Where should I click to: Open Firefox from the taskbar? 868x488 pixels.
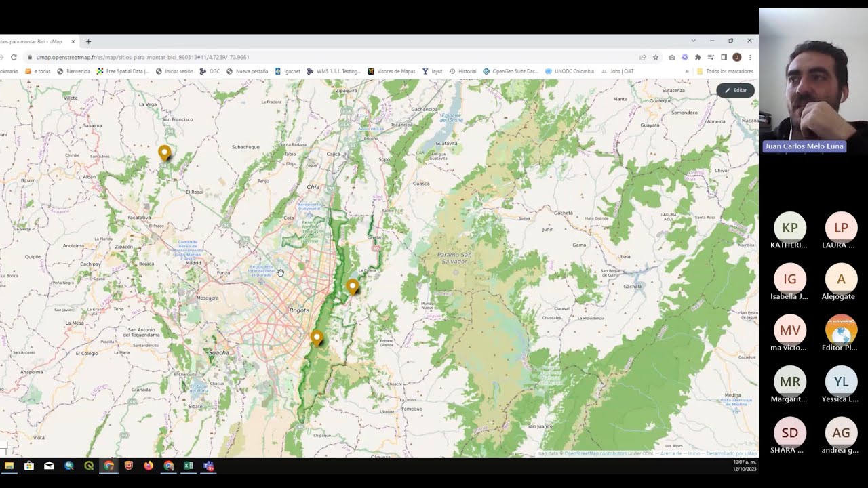click(149, 466)
